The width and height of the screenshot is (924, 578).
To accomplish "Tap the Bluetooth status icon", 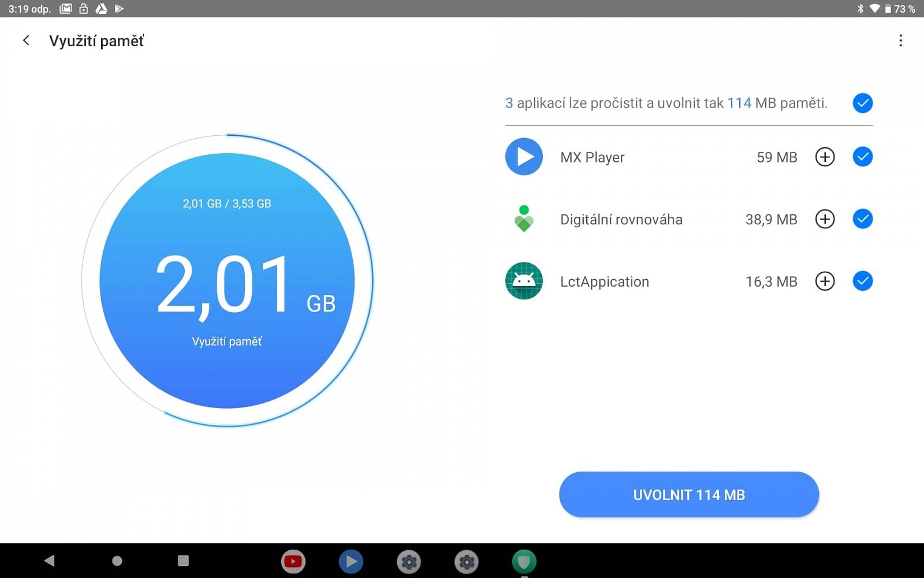I will coord(860,9).
